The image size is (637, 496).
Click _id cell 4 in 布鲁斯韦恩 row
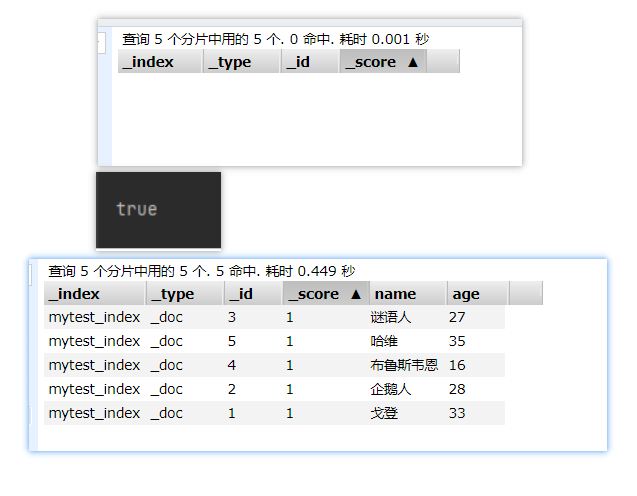pos(232,365)
